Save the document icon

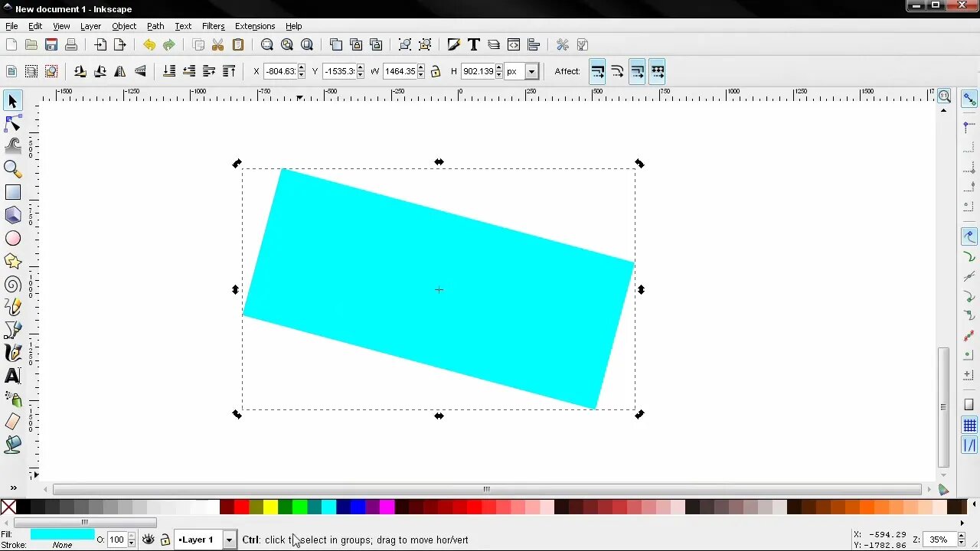[51, 45]
